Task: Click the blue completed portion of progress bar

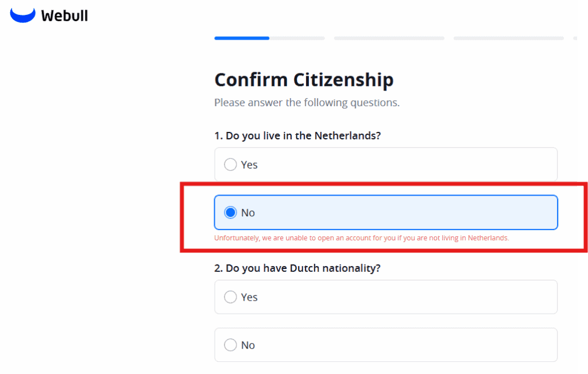Action: pos(242,38)
